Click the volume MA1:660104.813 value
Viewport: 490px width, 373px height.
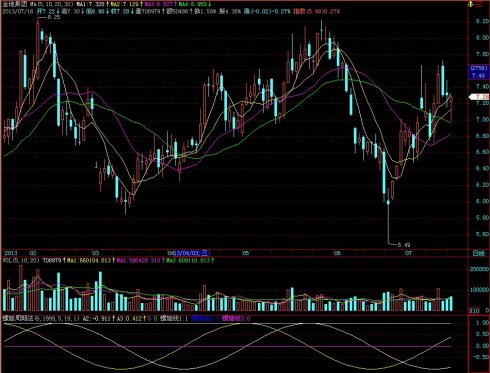click(x=88, y=260)
